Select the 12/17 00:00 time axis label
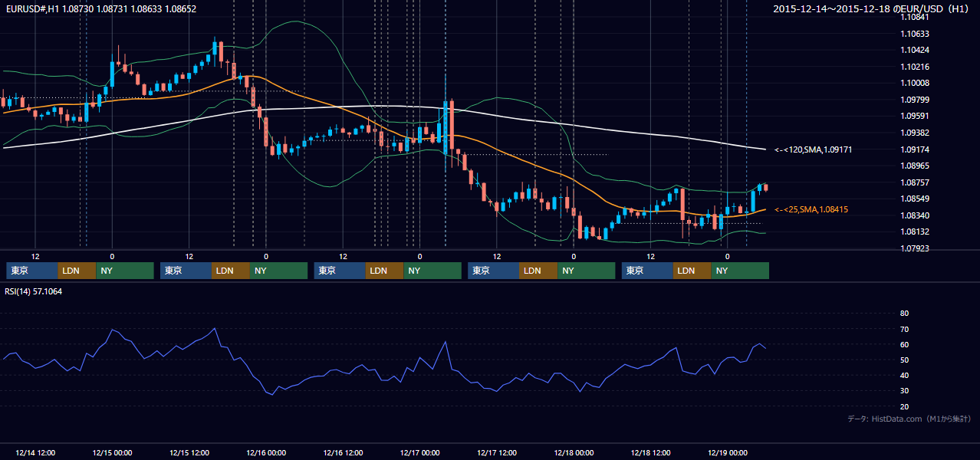Viewport: 980px width, 460px height. pos(420,452)
